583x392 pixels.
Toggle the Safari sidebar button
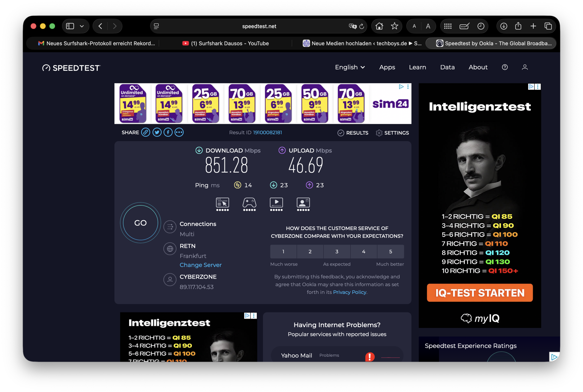[70, 26]
